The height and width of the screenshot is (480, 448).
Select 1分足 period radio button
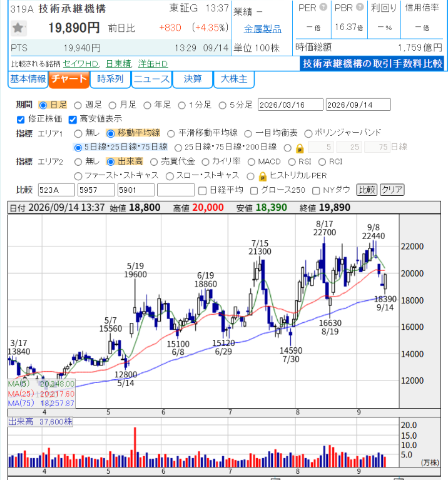tap(182, 106)
